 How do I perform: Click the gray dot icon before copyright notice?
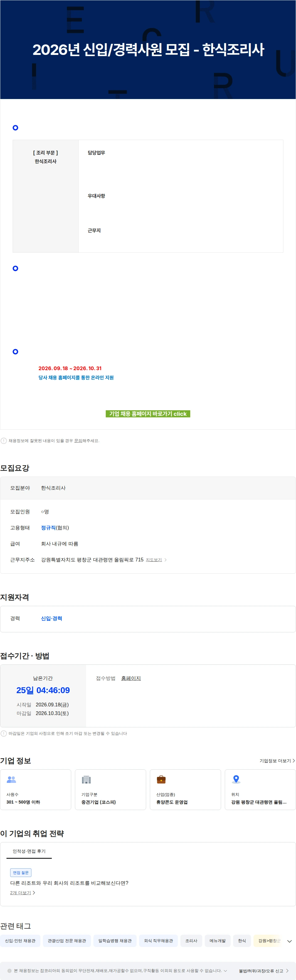[x=10, y=970]
